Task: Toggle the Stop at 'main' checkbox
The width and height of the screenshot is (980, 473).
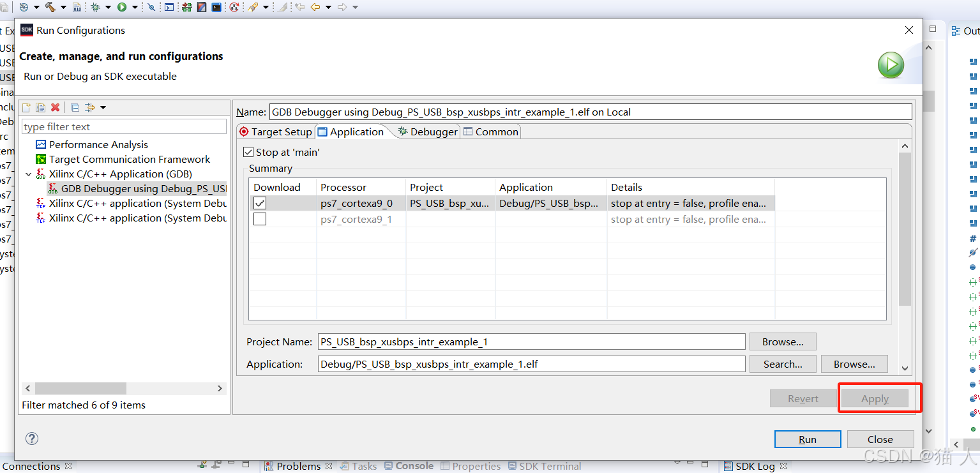Action: coord(248,153)
